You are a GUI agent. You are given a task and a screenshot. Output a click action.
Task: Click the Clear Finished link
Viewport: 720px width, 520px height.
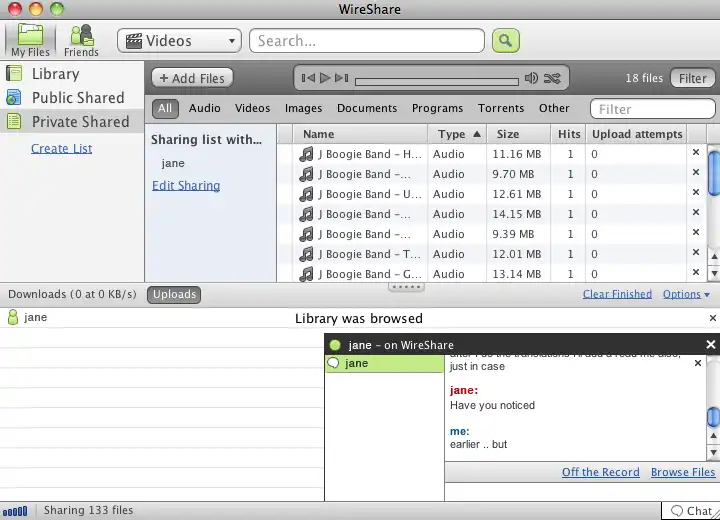617,294
